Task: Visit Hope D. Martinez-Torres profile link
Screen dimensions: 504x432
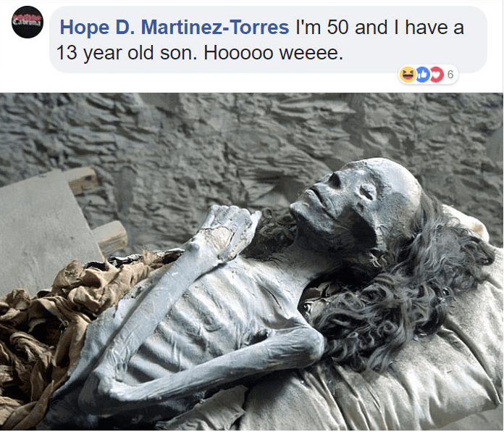Action: click(x=175, y=27)
